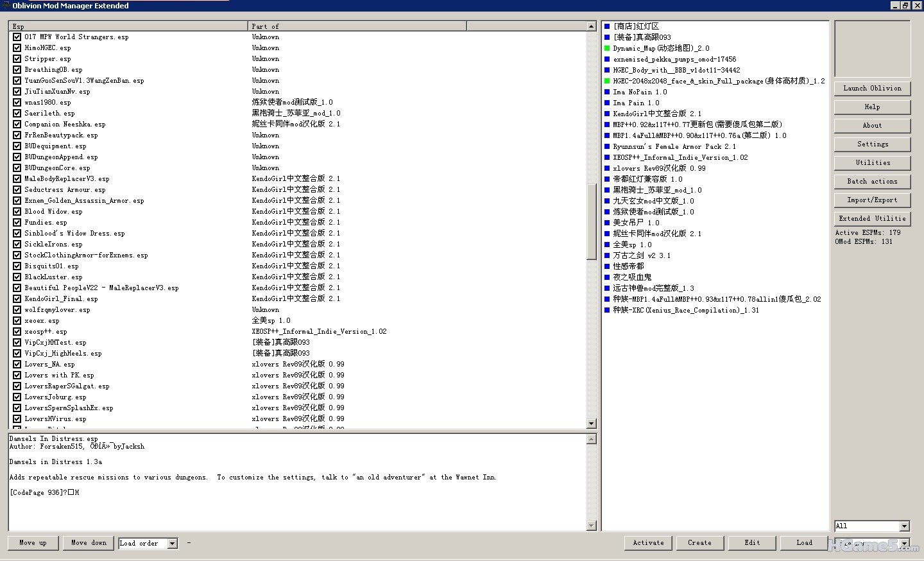The image size is (924, 561).
Task: Expand the All filter dropdown
Action: point(904,526)
